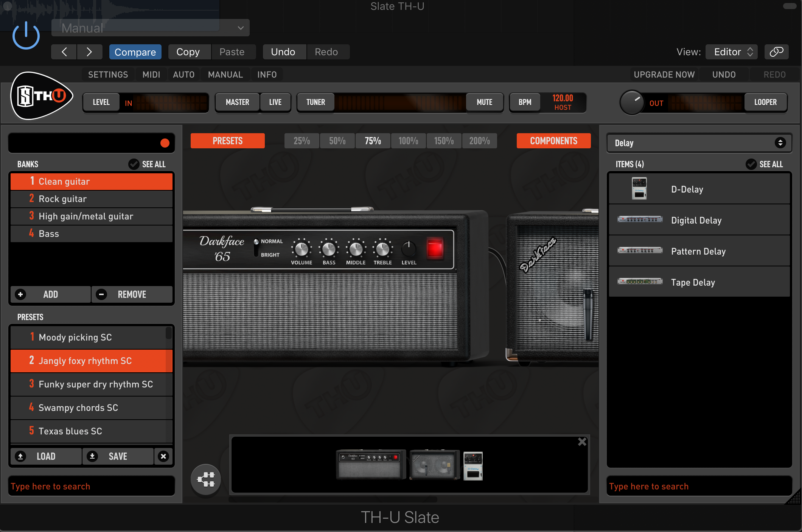Click the Slate TH-U logo
802x532 pixels.
[x=42, y=96]
